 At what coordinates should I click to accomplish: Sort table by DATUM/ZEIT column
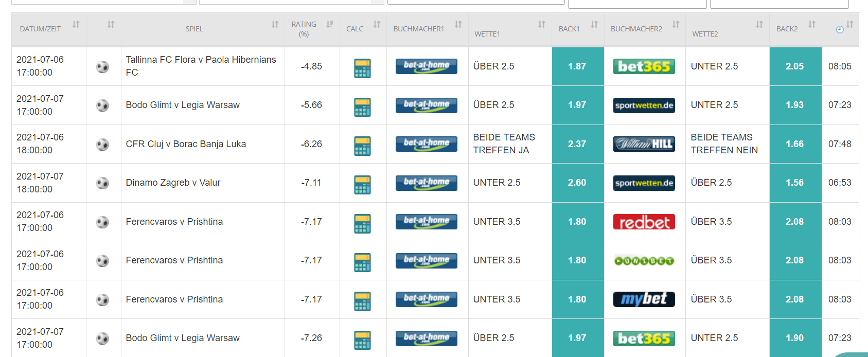click(76, 24)
